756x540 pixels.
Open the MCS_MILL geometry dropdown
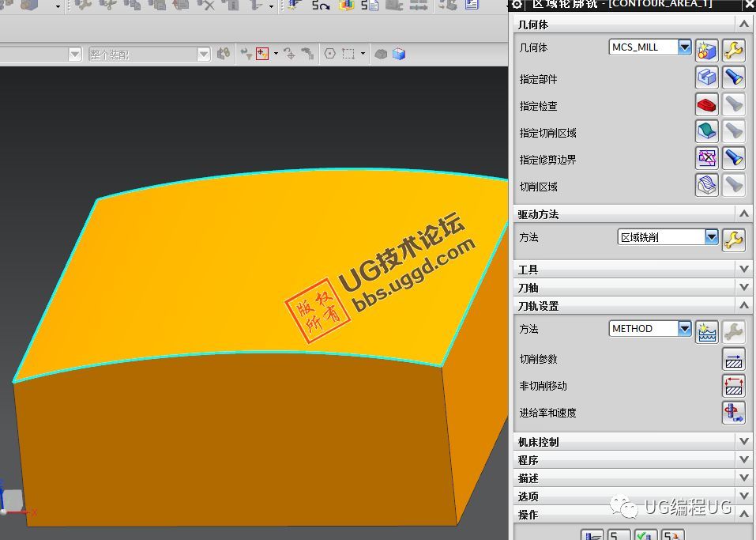(685, 47)
